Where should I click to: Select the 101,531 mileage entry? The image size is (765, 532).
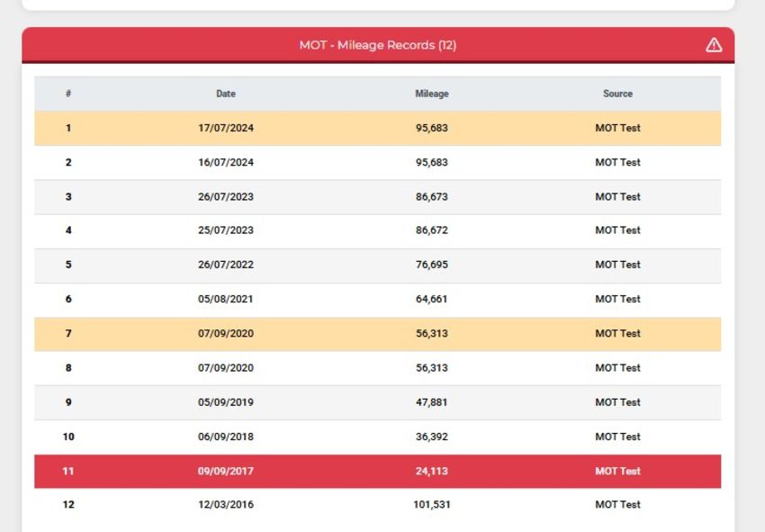[432, 505]
